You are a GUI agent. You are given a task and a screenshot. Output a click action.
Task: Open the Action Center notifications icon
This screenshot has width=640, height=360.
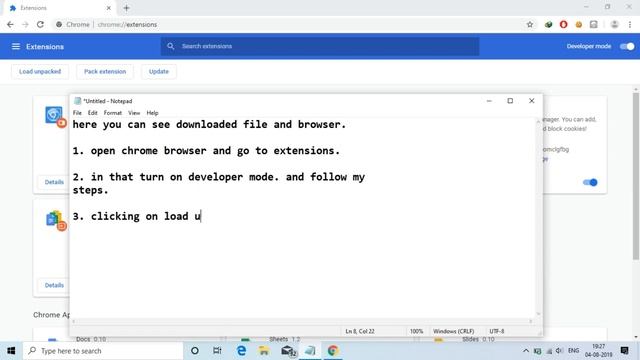point(624,351)
